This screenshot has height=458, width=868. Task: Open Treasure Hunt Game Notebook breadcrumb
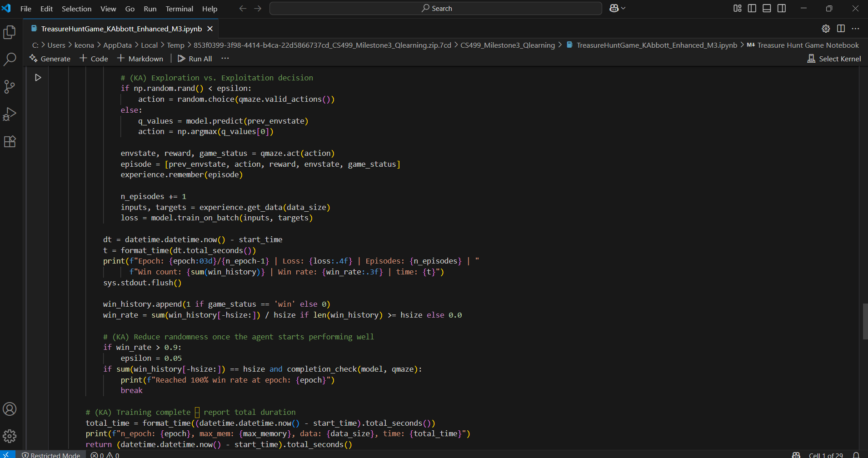[x=808, y=45]
